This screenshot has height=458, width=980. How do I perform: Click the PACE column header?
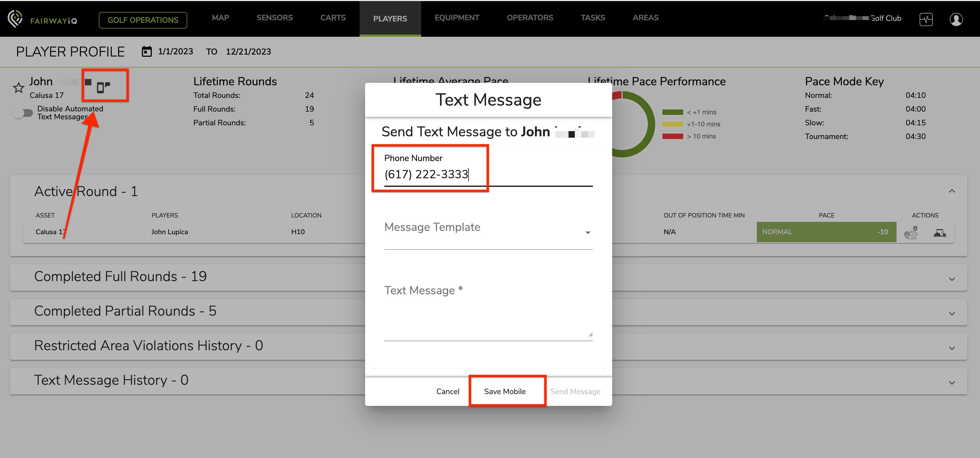pos(826,215)
